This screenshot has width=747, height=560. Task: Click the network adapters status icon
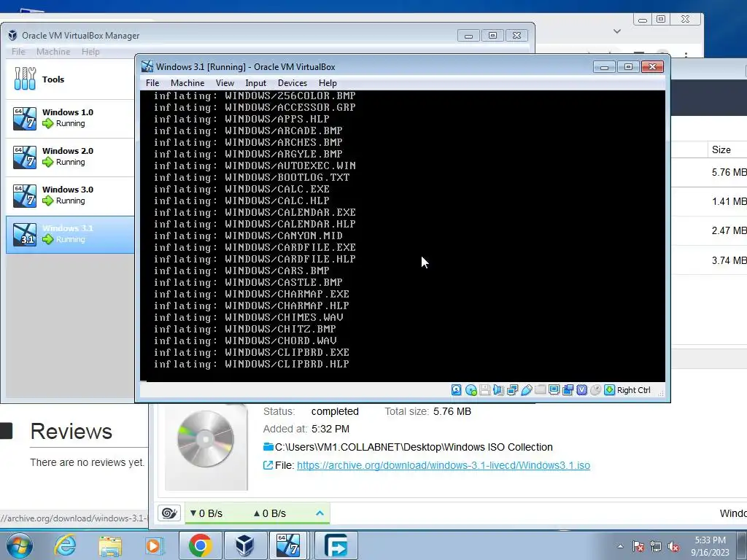[x=512, y=390]
